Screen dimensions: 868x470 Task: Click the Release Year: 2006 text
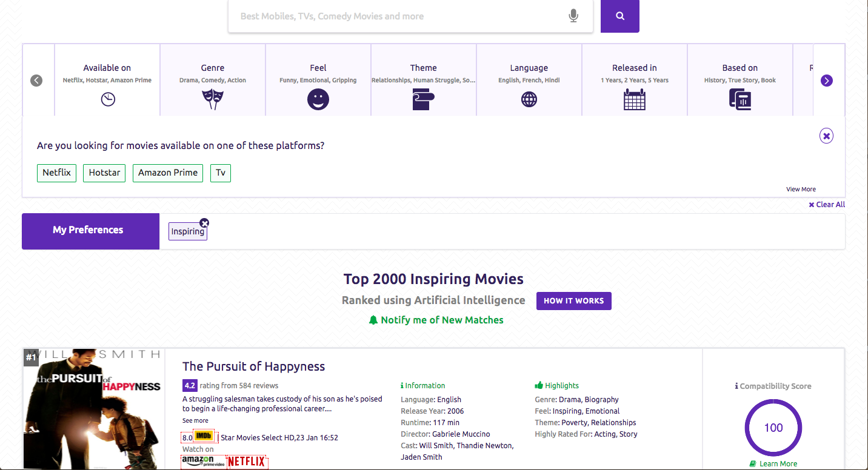pos(432,411)
